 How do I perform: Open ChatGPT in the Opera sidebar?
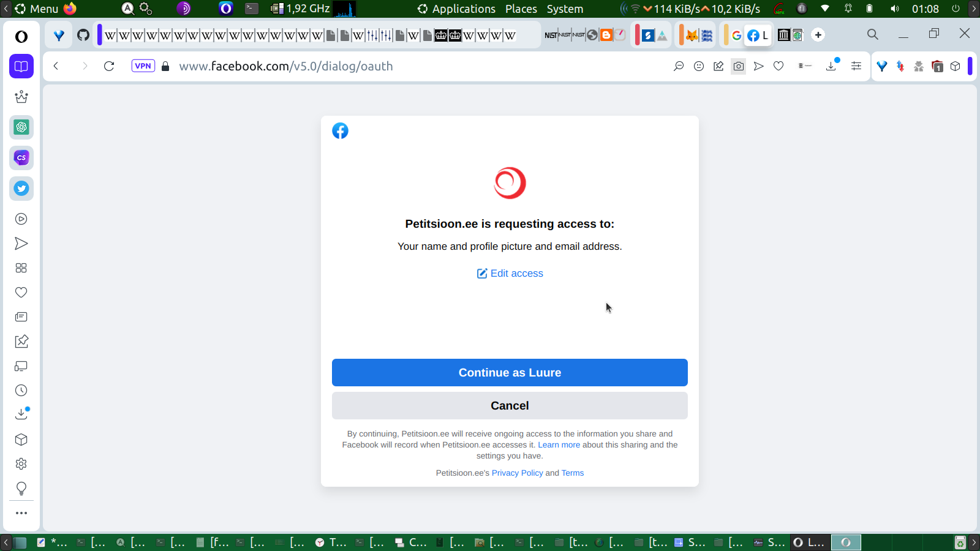click(21, 127)
